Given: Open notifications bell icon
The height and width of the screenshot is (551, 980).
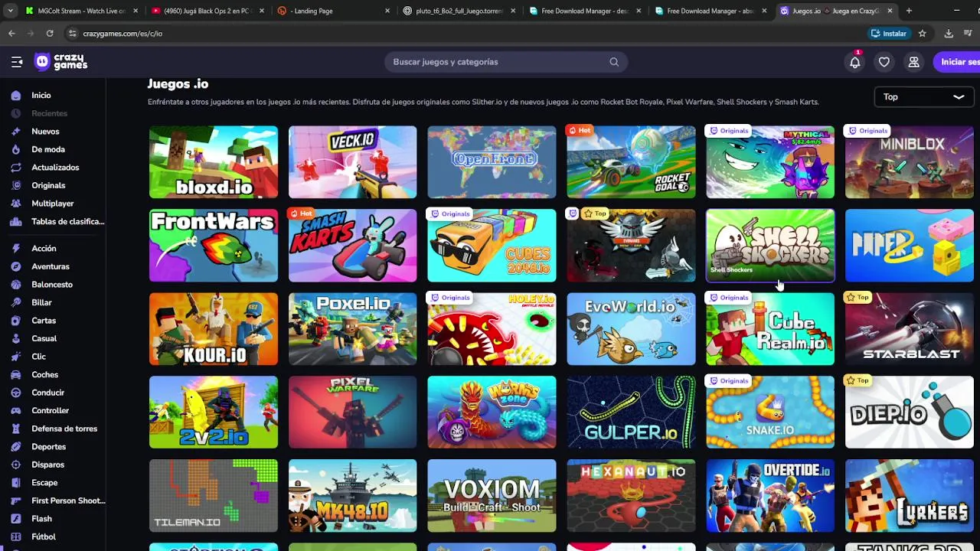Looking at the screenshot, I should pos(854,62).
